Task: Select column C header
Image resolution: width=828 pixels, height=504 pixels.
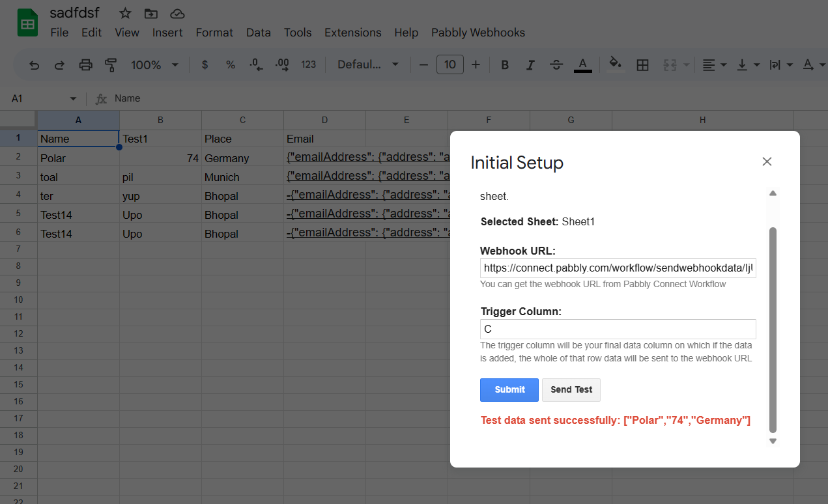Action: coord(242,120)
